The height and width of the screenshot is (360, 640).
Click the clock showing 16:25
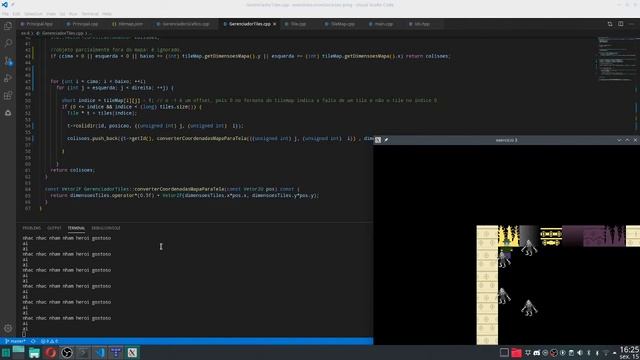(x=629, y=350)
